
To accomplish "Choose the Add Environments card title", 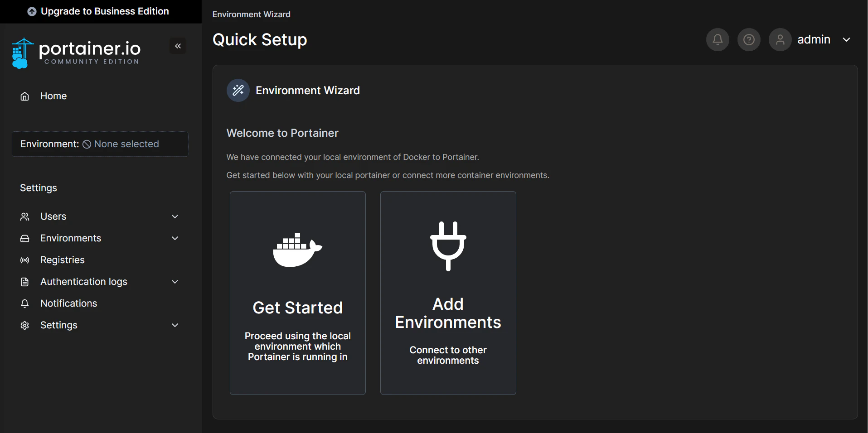I will [448, 313].
